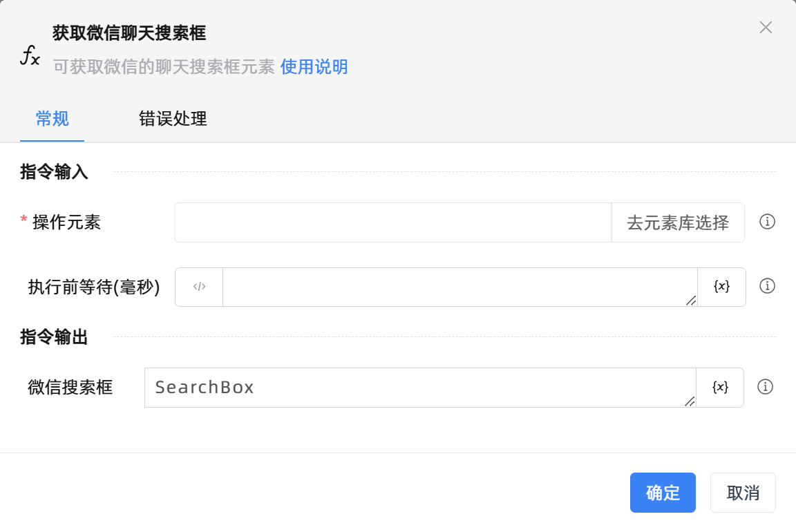Click the 操作元素 input field
The width and height of the screenshot is (796, 532).
coord(393,222)
